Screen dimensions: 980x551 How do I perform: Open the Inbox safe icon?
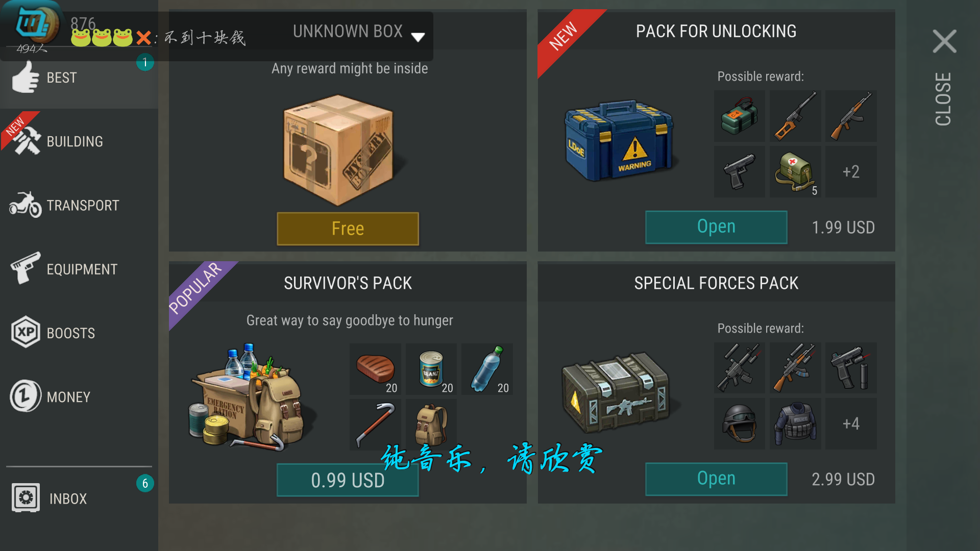26,498
